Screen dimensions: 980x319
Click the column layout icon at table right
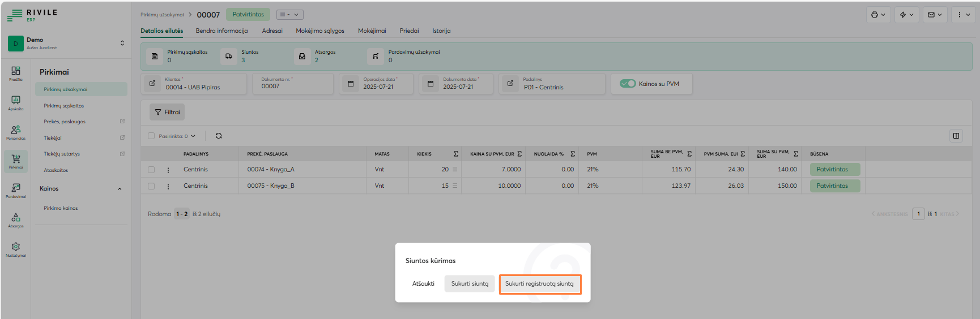[x=956, y=136]
